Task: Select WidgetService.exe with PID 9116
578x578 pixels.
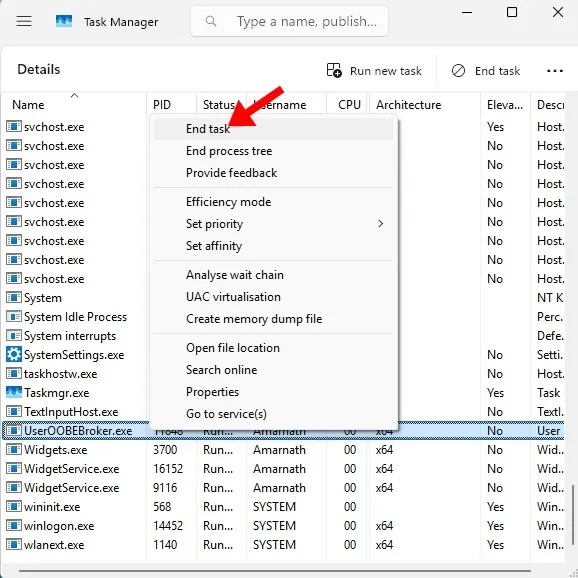Action: (x=72, y=488)
